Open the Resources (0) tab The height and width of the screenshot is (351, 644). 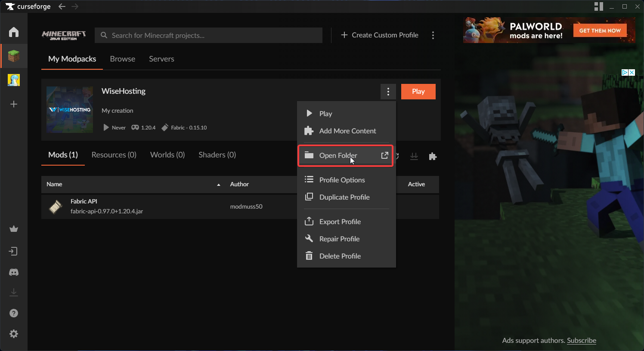pos(114,155)
